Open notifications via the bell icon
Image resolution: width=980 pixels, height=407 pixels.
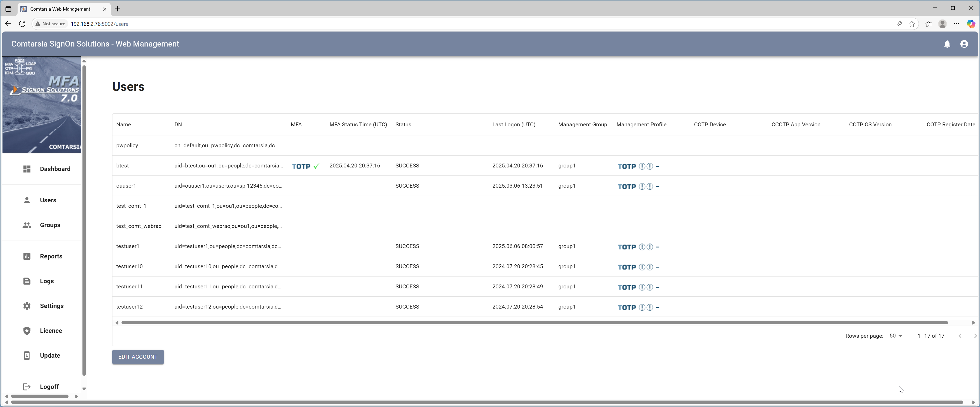(947, 44)
